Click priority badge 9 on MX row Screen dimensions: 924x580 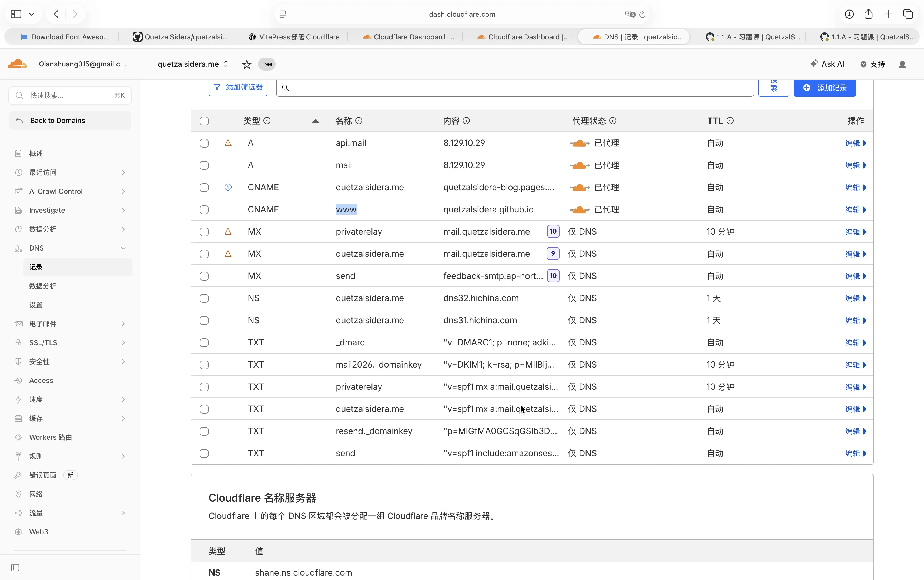point(553,254)
